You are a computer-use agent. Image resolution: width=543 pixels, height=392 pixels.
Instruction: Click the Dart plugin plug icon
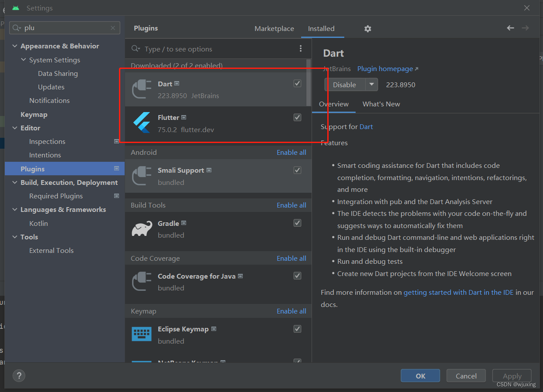[x=142, y=89]
